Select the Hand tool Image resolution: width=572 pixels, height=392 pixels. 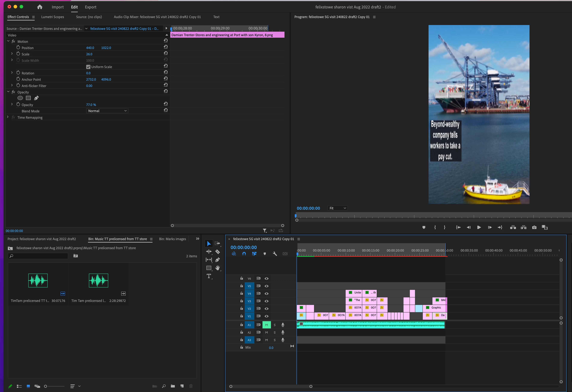click(x=218, y=268)
